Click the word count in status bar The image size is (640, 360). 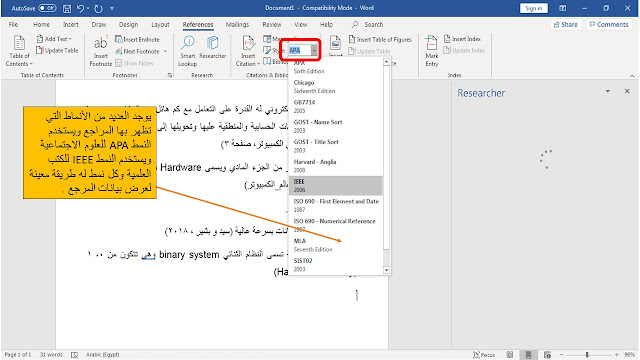(51, 355)
